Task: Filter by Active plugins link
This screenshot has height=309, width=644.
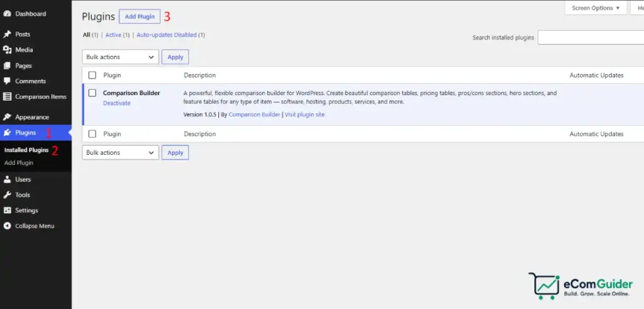Action: click(x=113, y=35)
